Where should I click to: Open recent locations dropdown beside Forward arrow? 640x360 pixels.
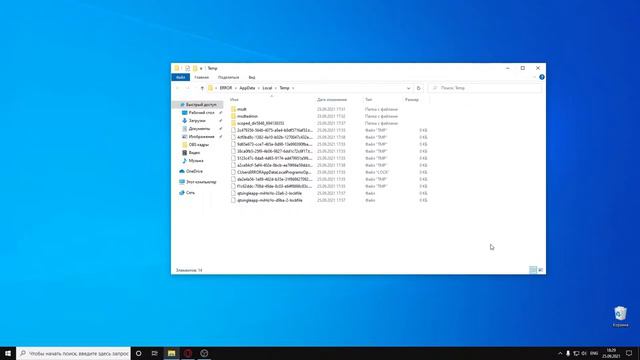point(196,88)
